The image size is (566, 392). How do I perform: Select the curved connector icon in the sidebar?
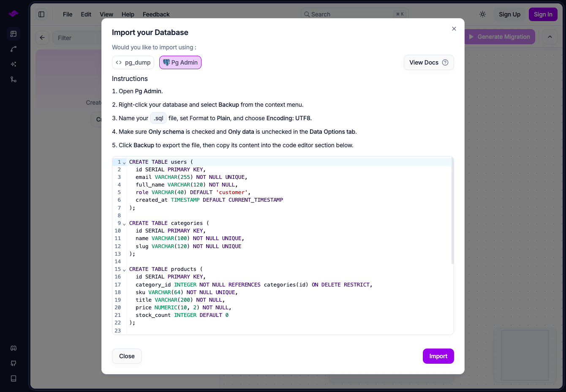[x=14, y=49]
